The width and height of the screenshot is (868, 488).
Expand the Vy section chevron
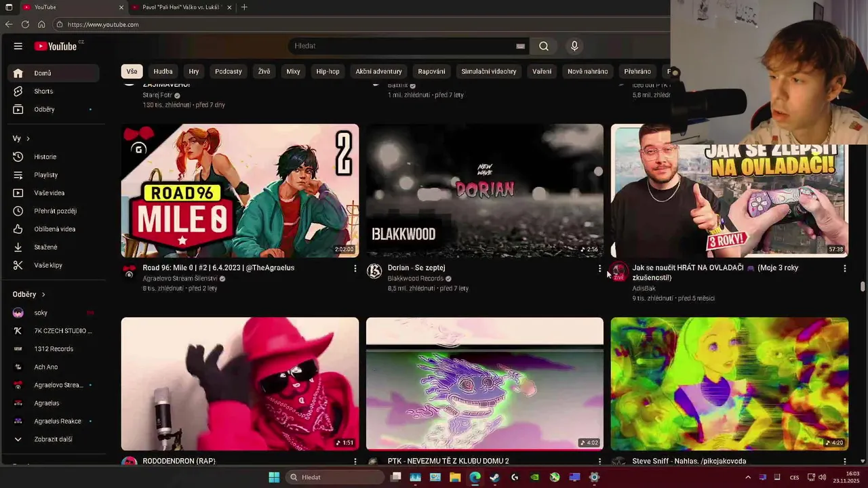(x=28, y=138)
